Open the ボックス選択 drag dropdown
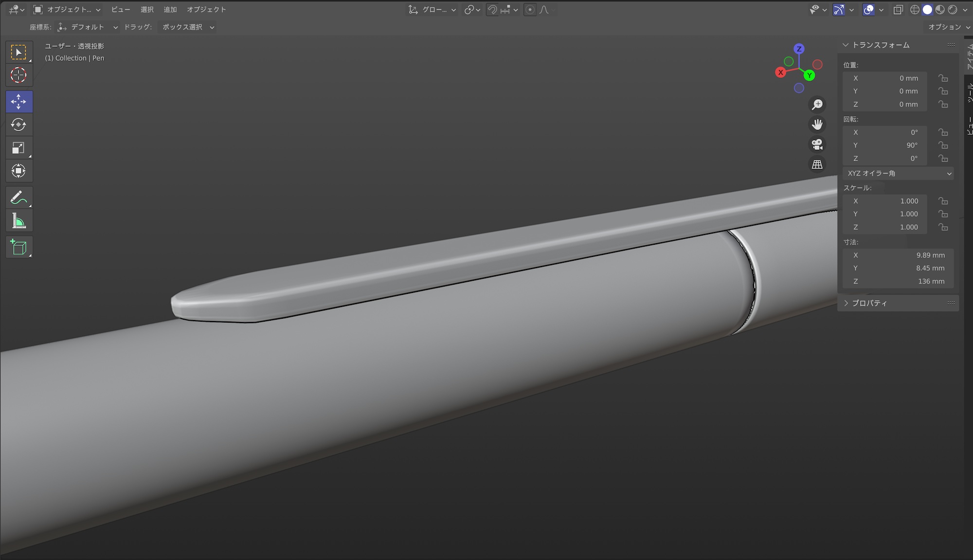The width and height of the screenshot is (973, 560). [188, 27]
